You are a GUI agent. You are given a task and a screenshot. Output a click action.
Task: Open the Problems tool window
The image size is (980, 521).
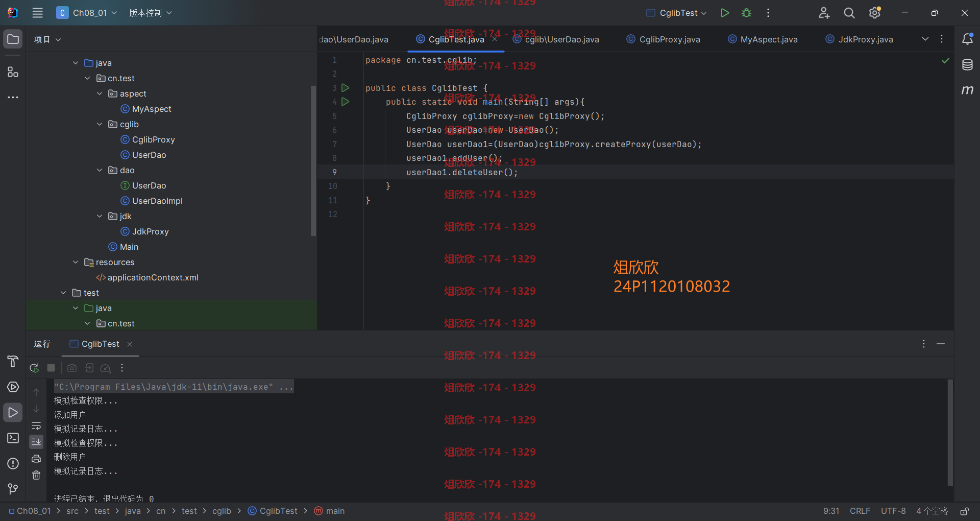[x=13, y=464]
